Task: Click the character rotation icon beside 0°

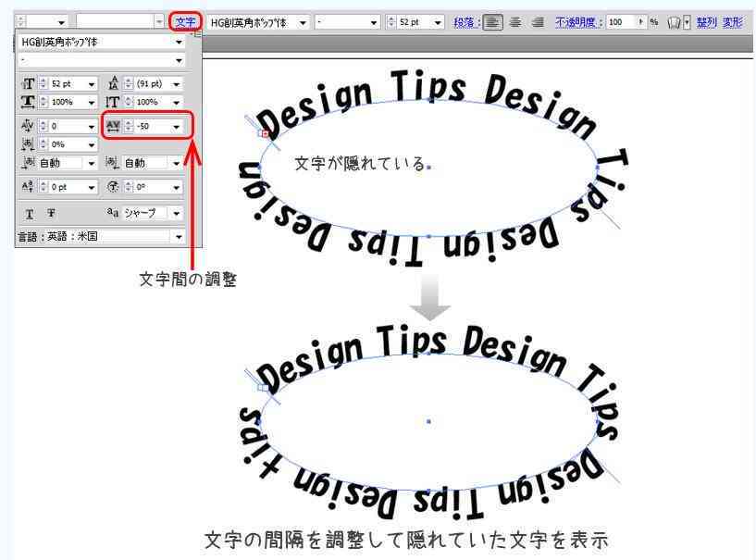Action: click(x=112, y=187)
